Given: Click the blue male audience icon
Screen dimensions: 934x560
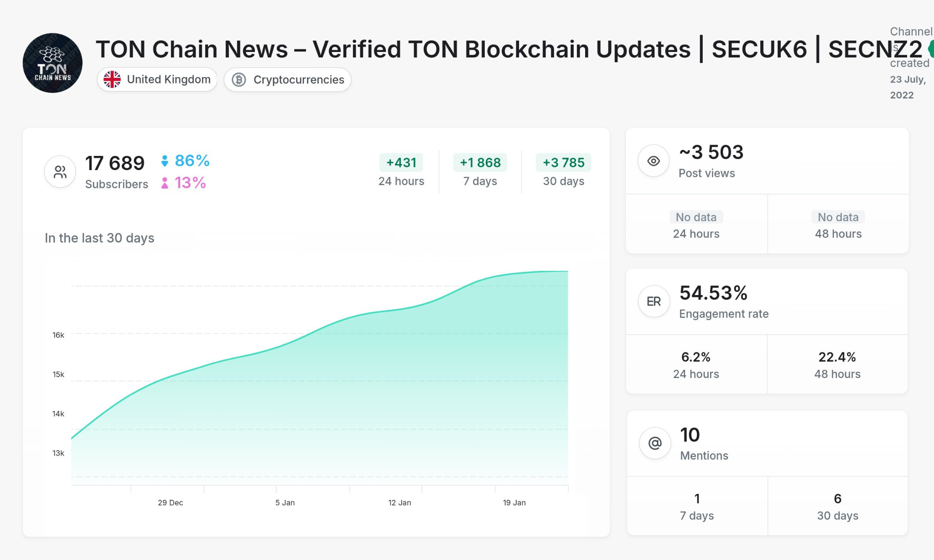Looking at the screenshot, I should pos(164,160).
